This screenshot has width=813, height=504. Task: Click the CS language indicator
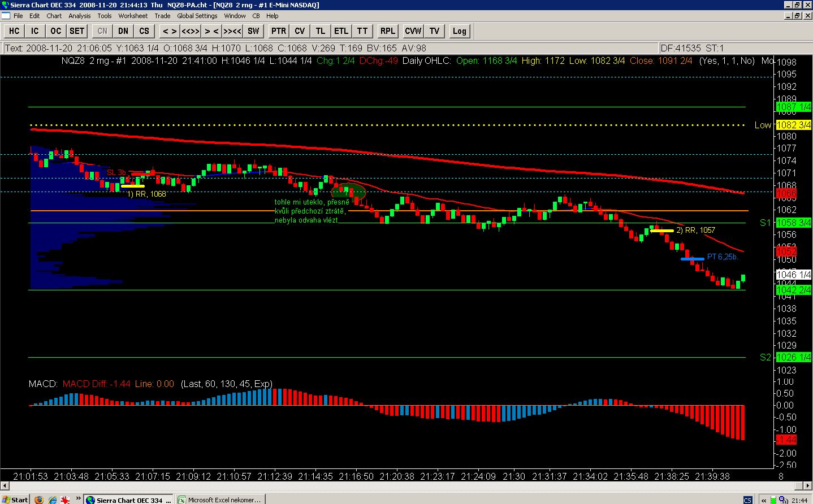[748, 500]
